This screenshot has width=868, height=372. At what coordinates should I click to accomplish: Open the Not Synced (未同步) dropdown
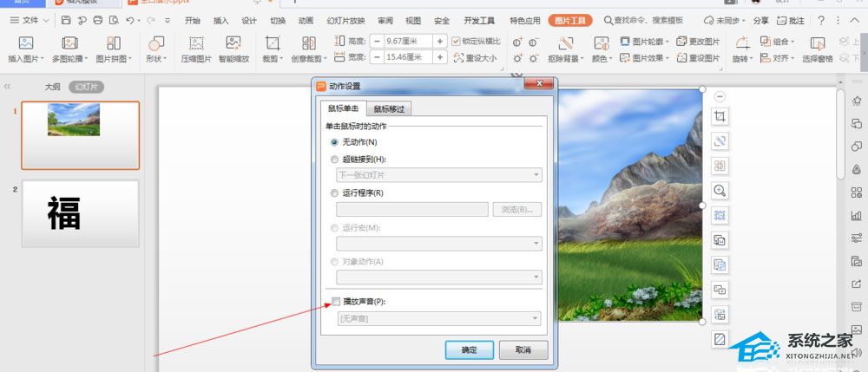pos(725,21)
